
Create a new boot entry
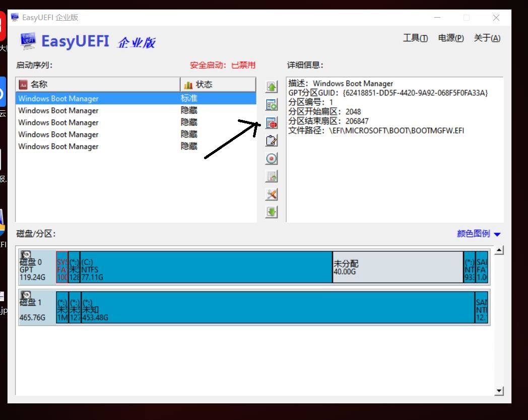click(x=272, y=105)
